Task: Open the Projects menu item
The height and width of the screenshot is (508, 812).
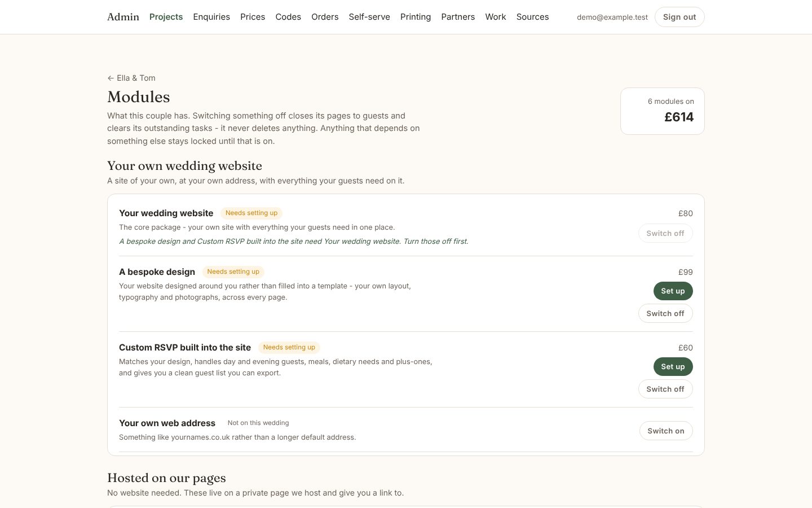Action: (x=166, y=17)
